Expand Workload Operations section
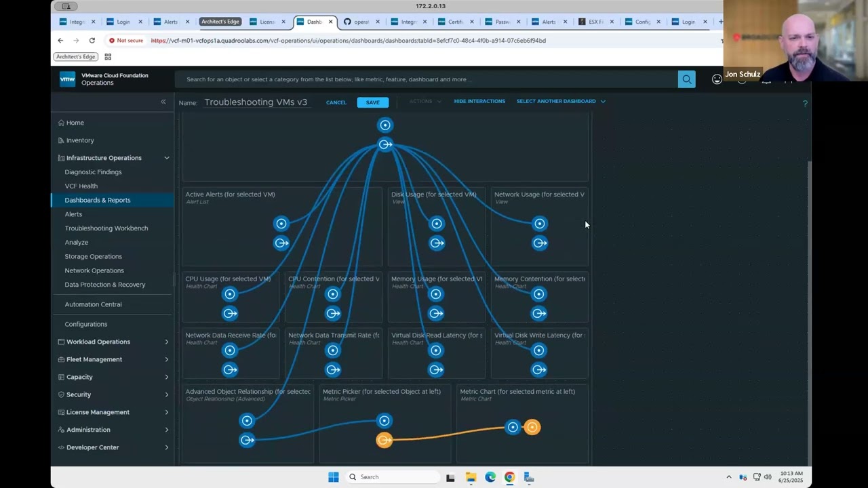 click(x=166, y=342)
